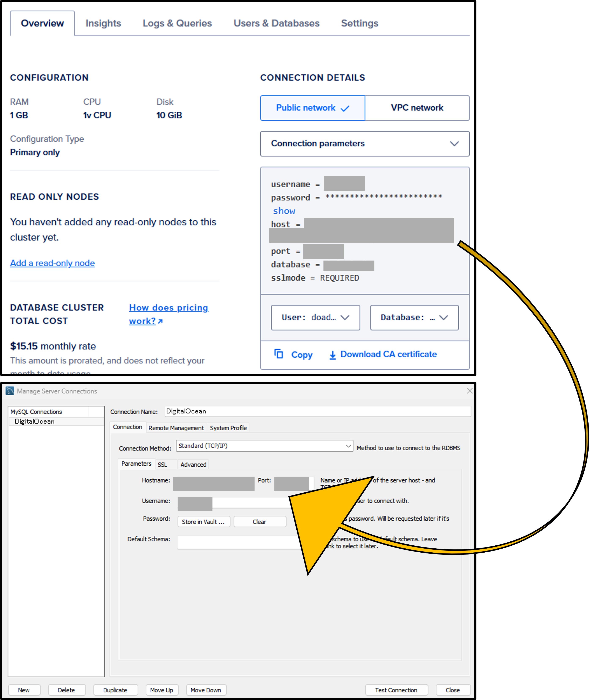Screen dimensions: 615x700
Task: Switch to the Insights tab
Action: pos(103,23)
